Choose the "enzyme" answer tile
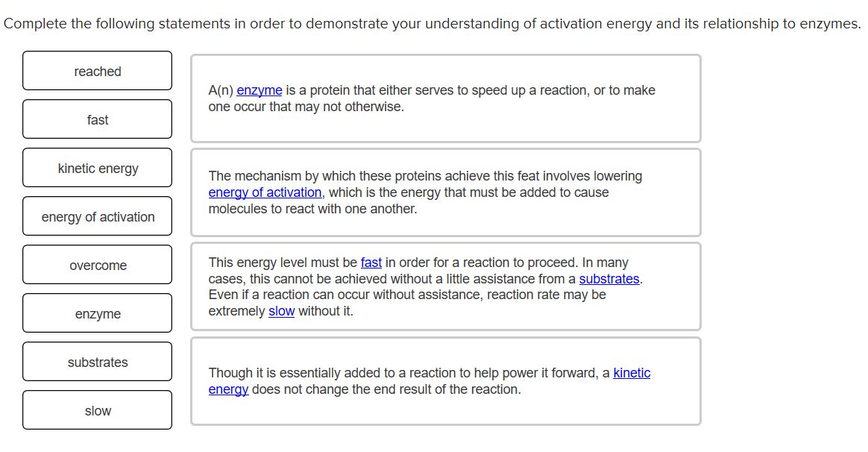The height and width of the screenshot is (452, 868). coord(97,313)
